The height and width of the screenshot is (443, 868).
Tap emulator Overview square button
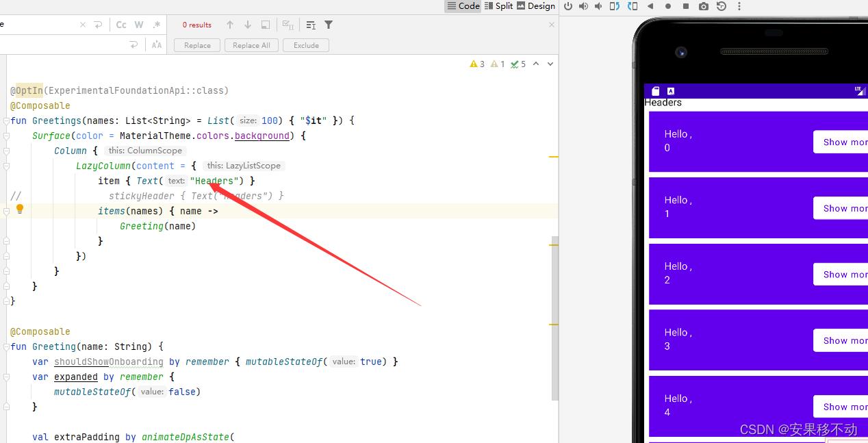coord(686,6)
